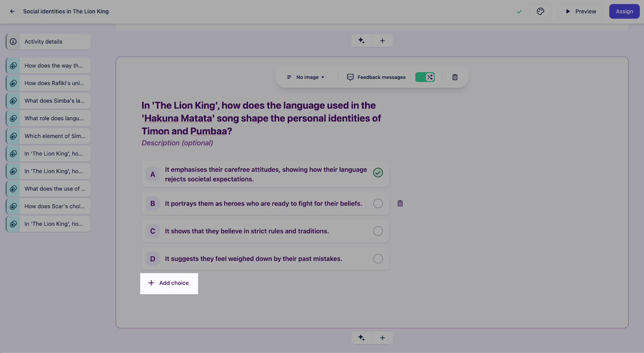Select question 'How does the way th...'
This screenshot has height=353, width=644.
click(48, 66)
